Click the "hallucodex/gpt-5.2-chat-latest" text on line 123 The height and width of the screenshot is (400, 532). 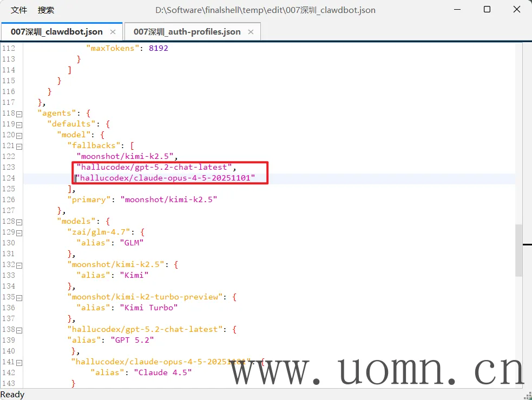click(x=154, y=167)
